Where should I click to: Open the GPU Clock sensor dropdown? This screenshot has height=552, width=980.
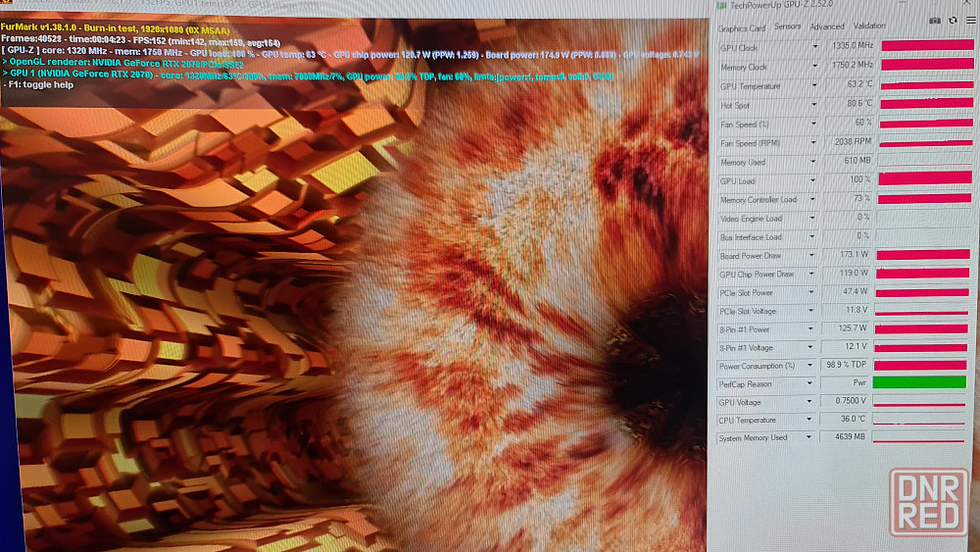click(815, 46)
